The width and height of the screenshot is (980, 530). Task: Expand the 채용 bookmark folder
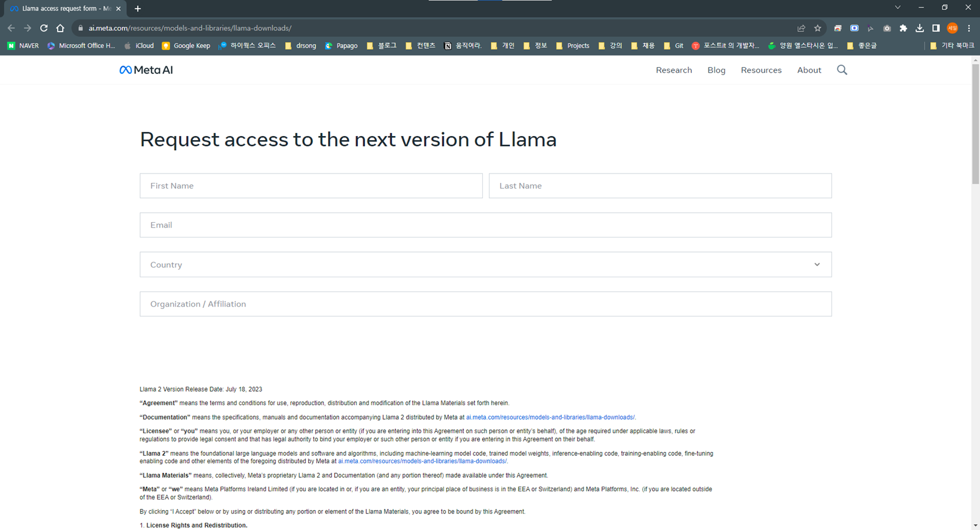643,46
